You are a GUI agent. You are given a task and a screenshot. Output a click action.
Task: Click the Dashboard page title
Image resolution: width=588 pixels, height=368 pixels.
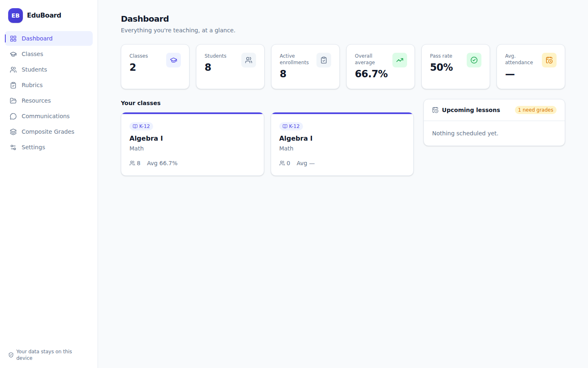(145, 19)
